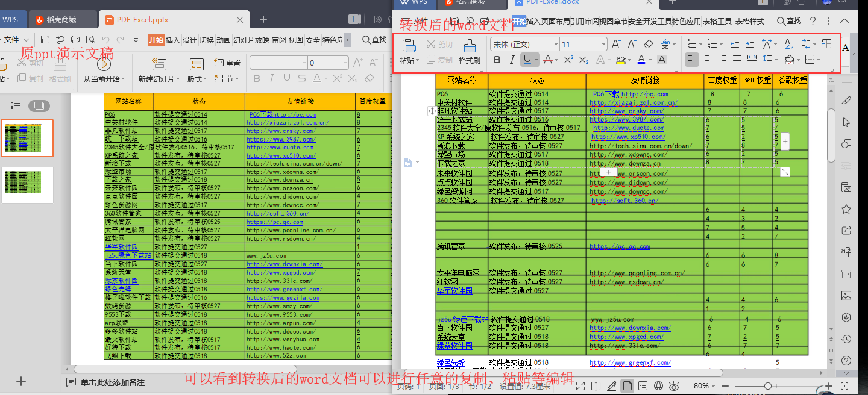Viewport: 868px width, 395px height.
Task: Click character shading icon in Word ribbon
Action: coord(662,60)
